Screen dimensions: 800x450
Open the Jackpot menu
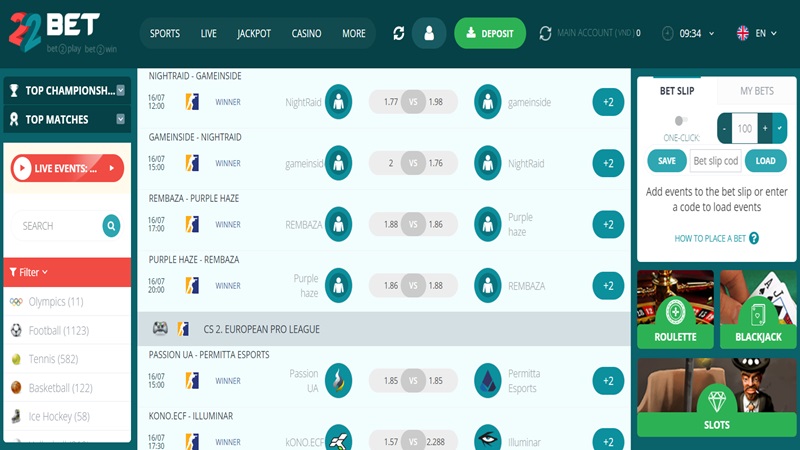click(254, 34)
